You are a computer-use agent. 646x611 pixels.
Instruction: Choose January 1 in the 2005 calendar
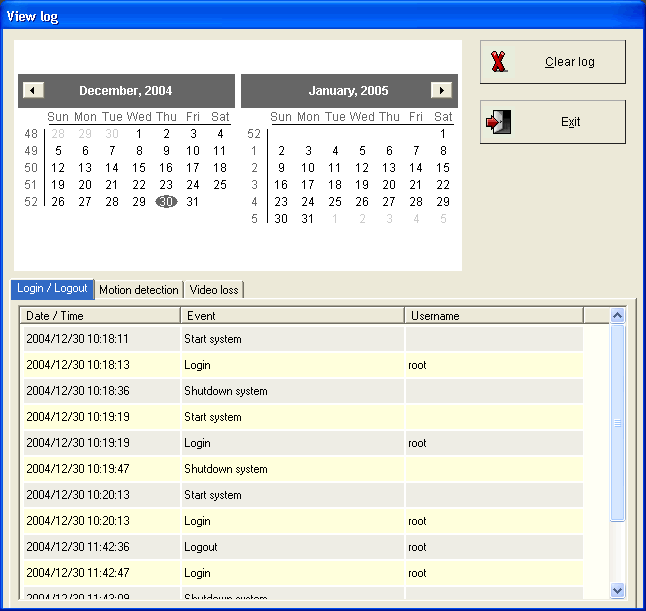click(443, 134)
